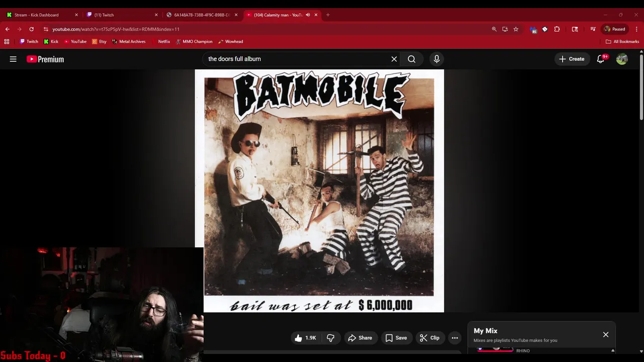The width and height of the screenshot is (644, 362).
Task: Close the 6A148A7B tab
Action: point(236,15)
